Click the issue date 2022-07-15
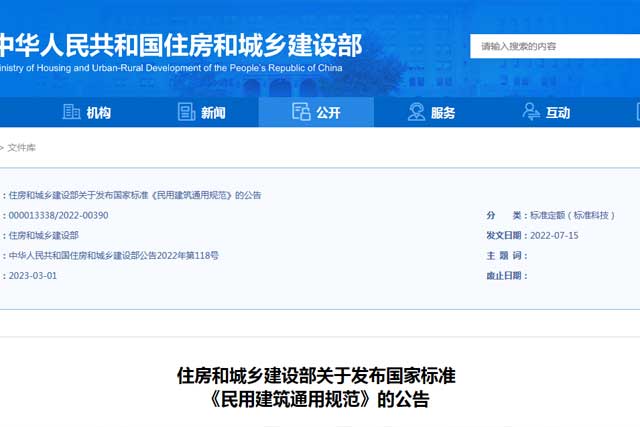The width and height of the screenshot is (640, 427). [554, 235]
